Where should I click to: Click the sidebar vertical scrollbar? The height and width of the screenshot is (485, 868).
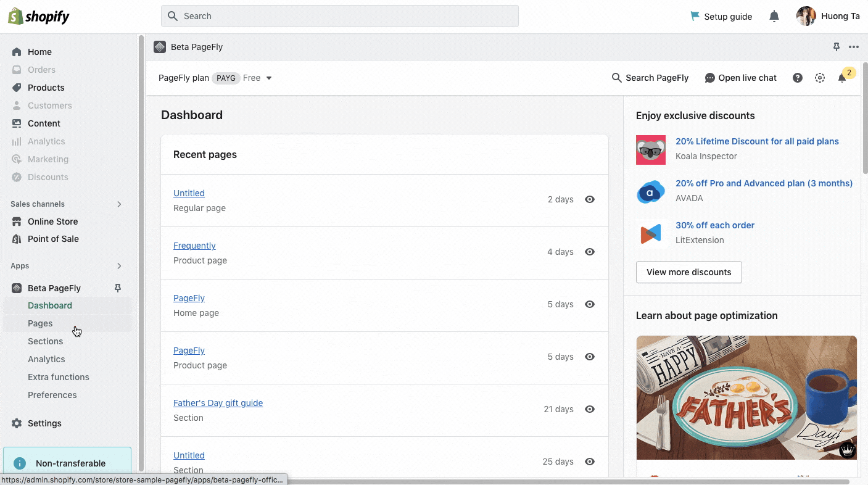point(141,253)
